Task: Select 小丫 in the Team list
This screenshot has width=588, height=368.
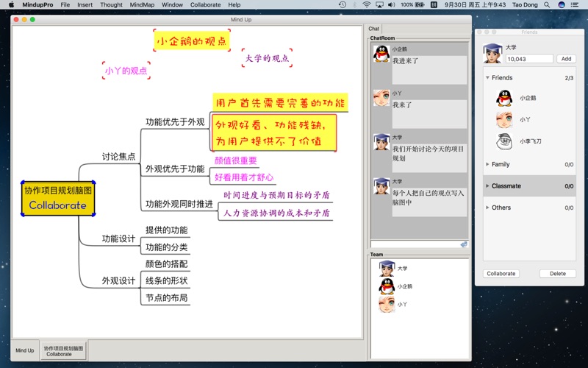Action: tap(393, 304)
